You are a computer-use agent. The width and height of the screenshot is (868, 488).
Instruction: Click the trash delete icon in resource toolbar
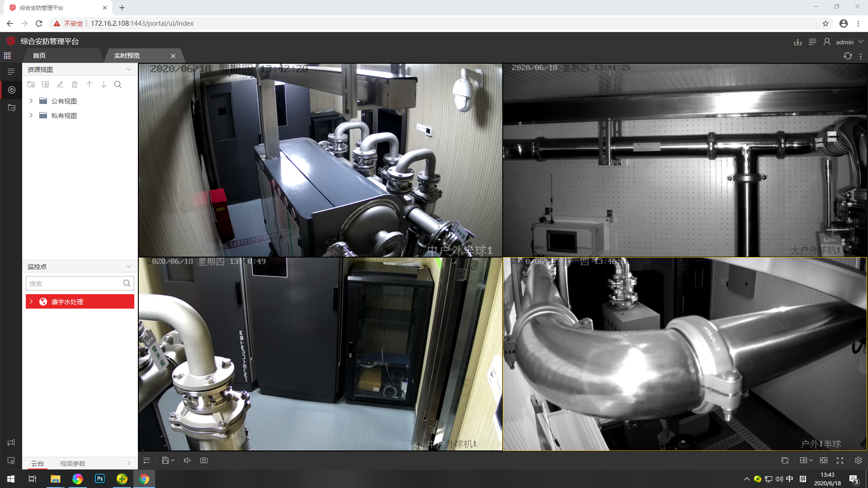pos(75,84)
